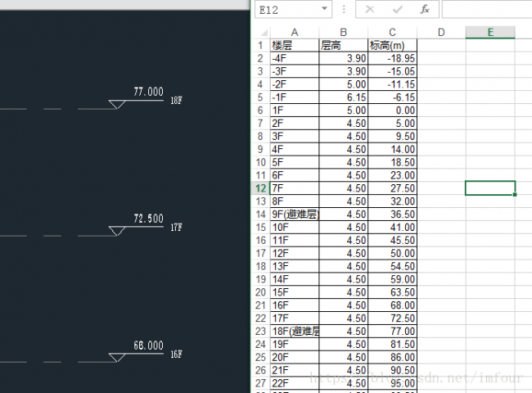Image resolution: width=532 pixels, height=393 pixels.
Task: Select the elevation triangle marker at 72.500
Action: point(118,231)
